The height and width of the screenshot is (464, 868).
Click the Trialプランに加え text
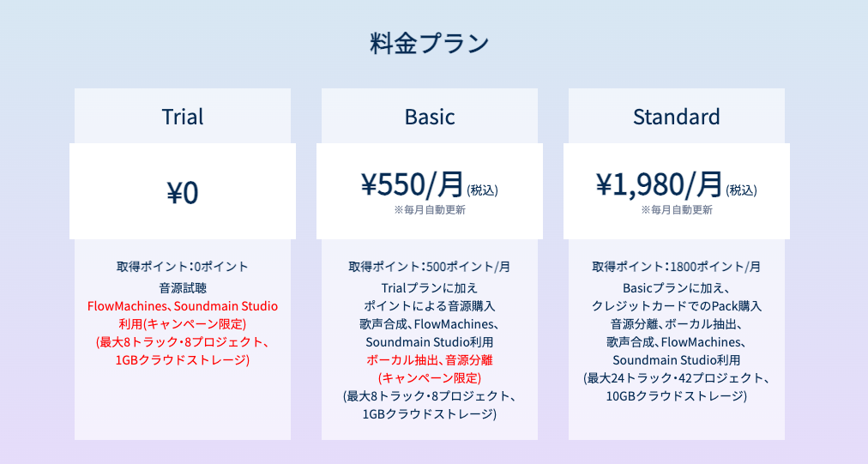click(430, 287)
